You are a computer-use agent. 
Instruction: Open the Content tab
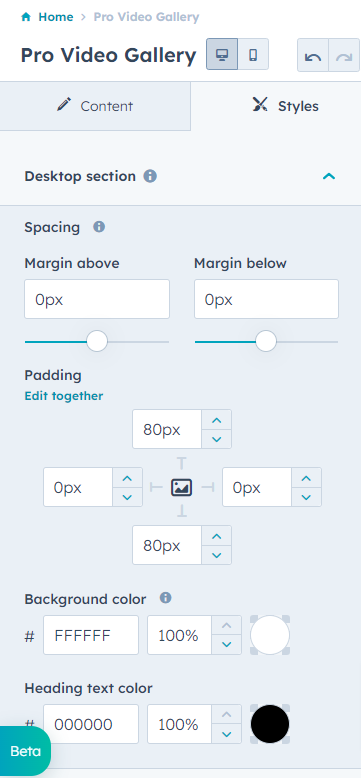click(x=95, y=106)
